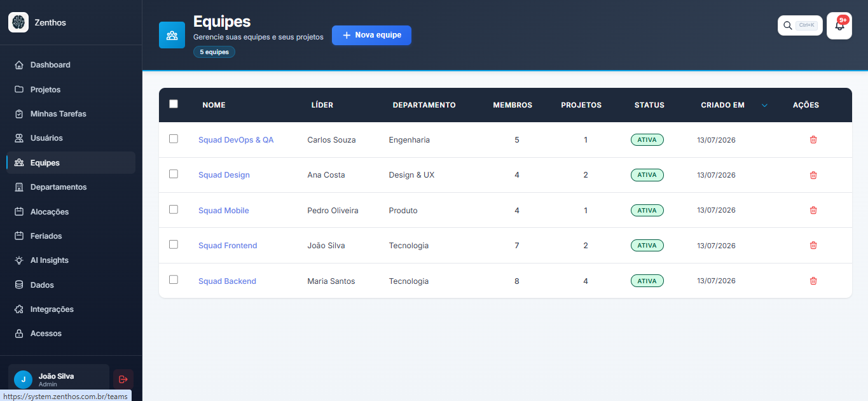Go to Dashboard in sidebar
Image resolution: width=868 pixels, height=401 pixels.
71,65
